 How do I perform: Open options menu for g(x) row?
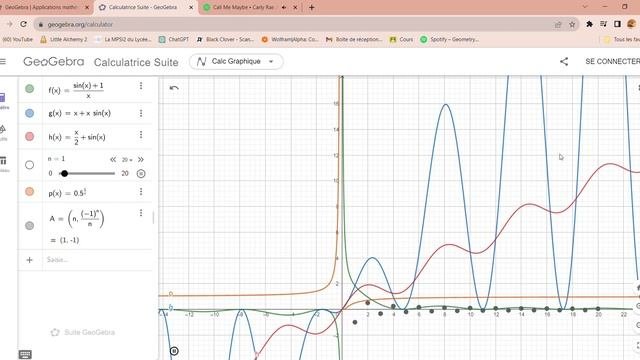[x=141, y=113]
